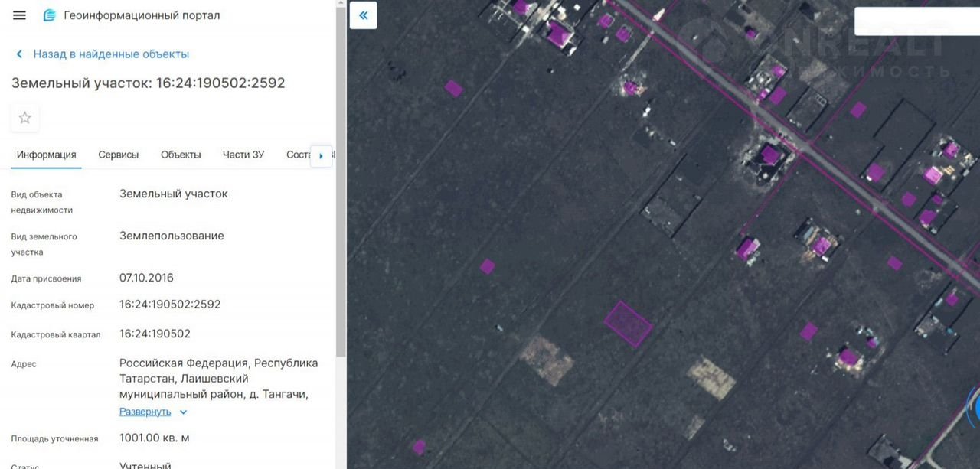The image size is (980, 469).
Task: Click the cadastral number 16:24:190502:2592 value
Action: click(x=170, y=305)
